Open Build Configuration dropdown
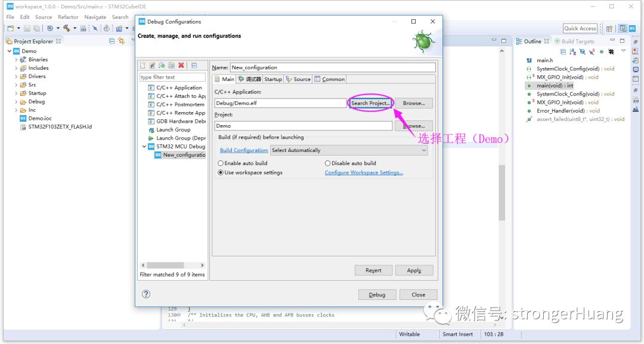 (349, 150)
